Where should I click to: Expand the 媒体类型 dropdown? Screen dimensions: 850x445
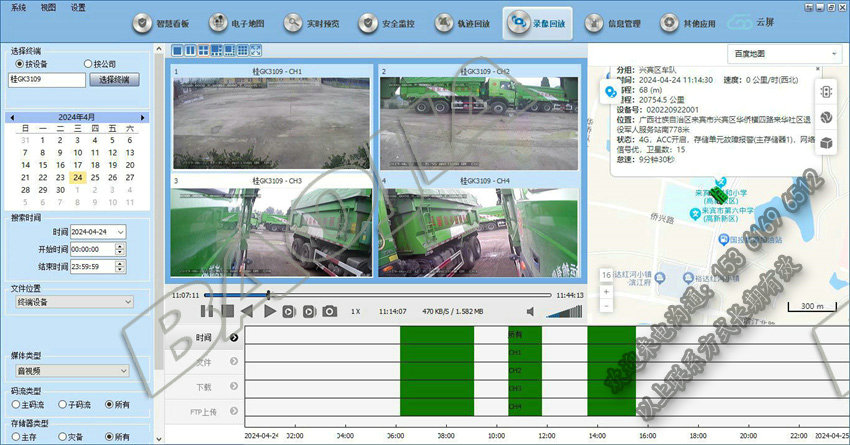point(73,371)
